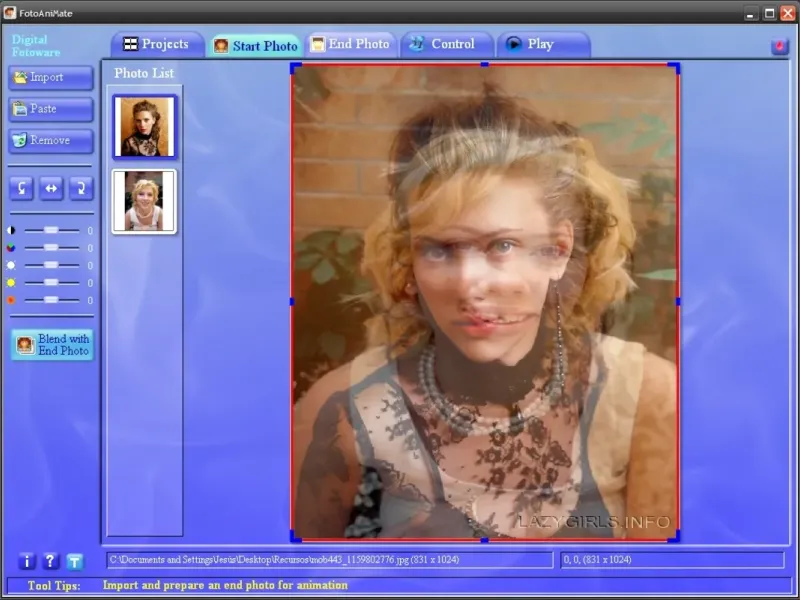Click the pink icon at top right
The height and width of the screenshot is (600, 800).
(x=780, y=47)
